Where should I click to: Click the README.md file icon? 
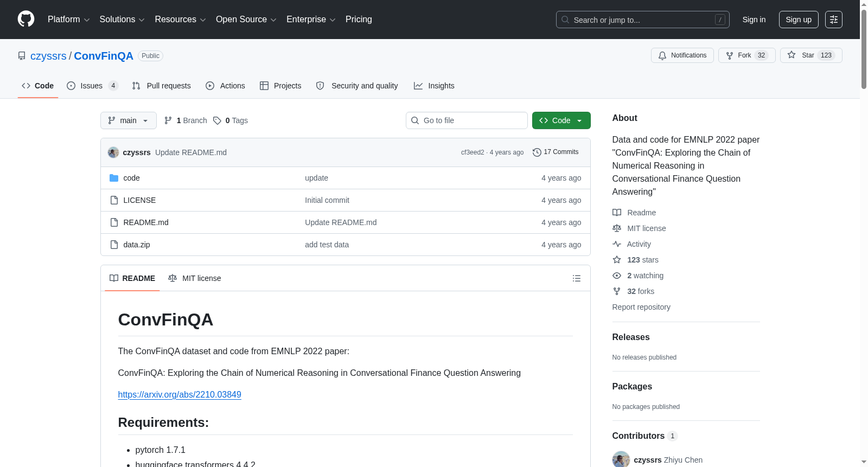[114, 222]
